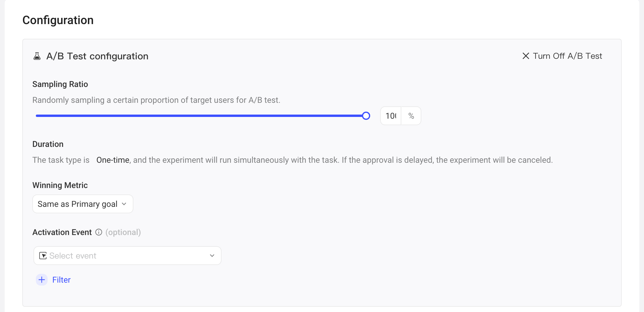This screenshot has width=644, height=312.
Task: Click the cursor icon in Select event field
Action: (43, 256)
